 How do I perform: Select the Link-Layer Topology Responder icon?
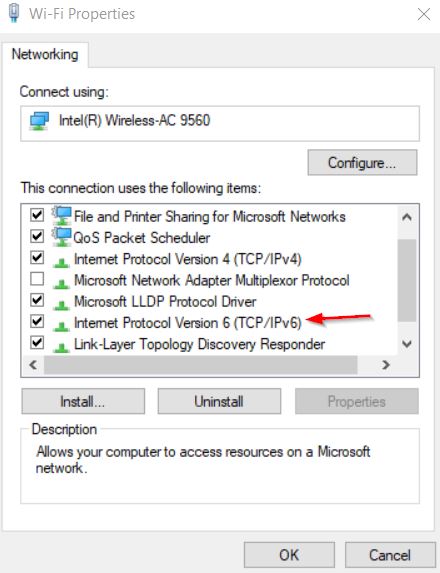(x=61, y=347)
